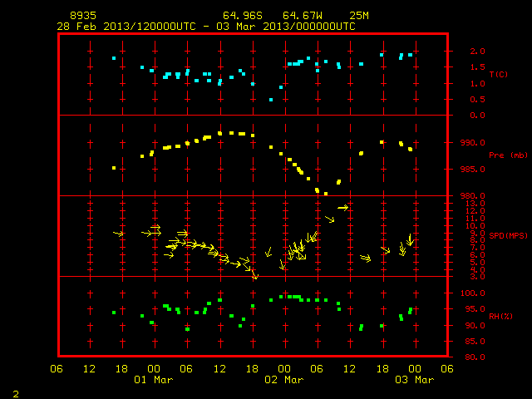Click the SPD(MPS) wind speed label
This screenshot has height=399, width=532.
(x=508, y=235)
